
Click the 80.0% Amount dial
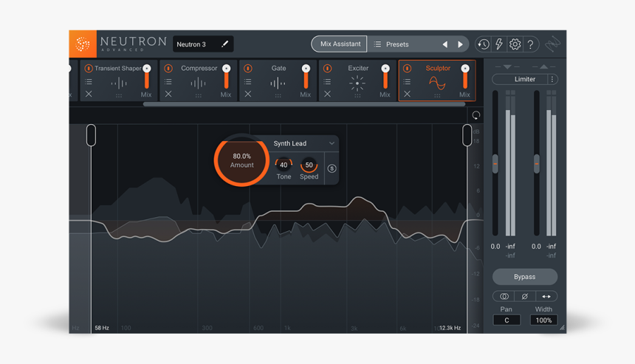(241, 160)
